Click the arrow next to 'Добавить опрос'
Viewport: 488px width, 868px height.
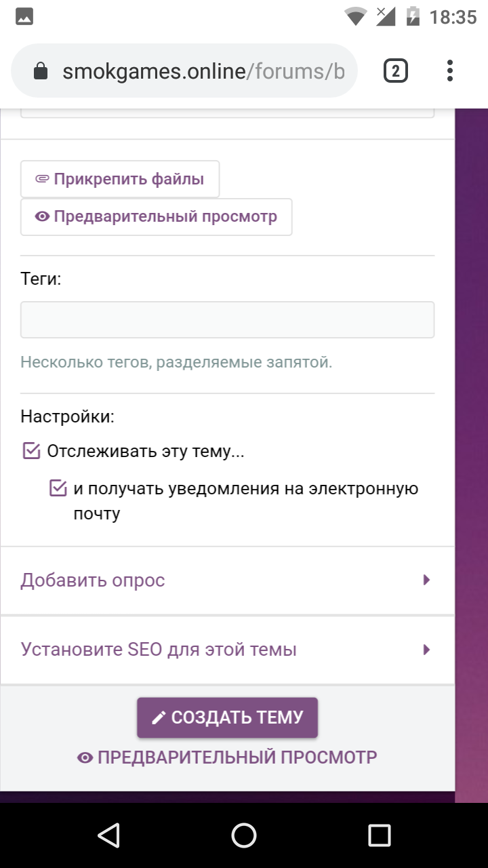[x=427, y=580]
